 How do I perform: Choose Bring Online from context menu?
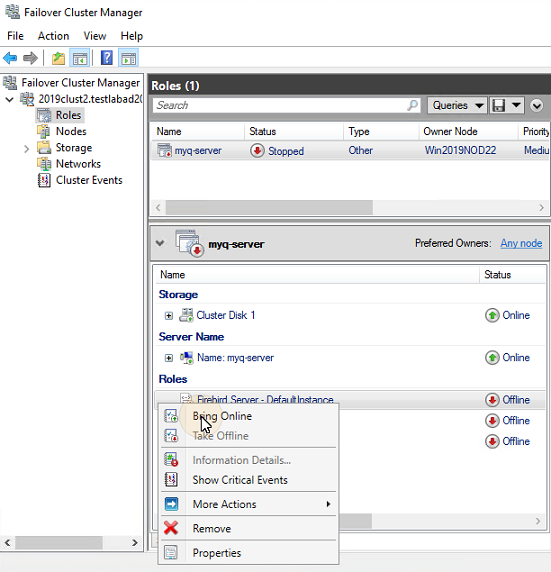[x=222, y=416]
